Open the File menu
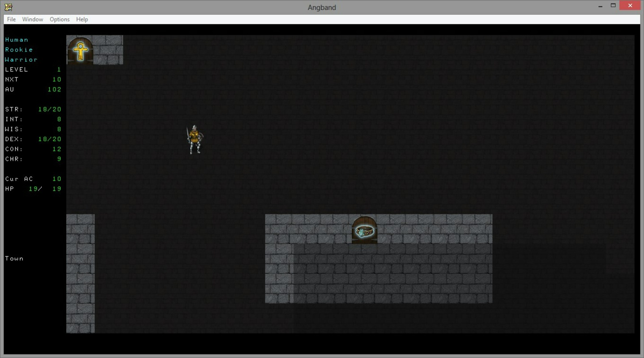The image size is (644, 358). 11,19
